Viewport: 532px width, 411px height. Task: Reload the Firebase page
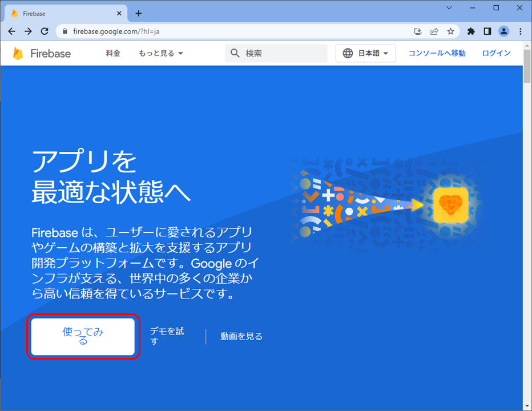[x=45, y=31]
